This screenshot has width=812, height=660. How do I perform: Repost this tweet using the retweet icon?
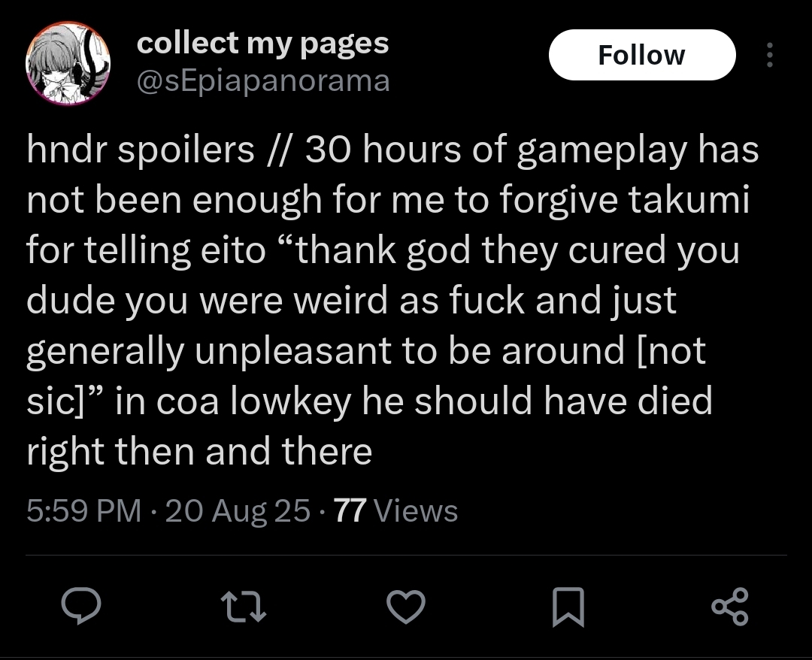click(242, 607)
